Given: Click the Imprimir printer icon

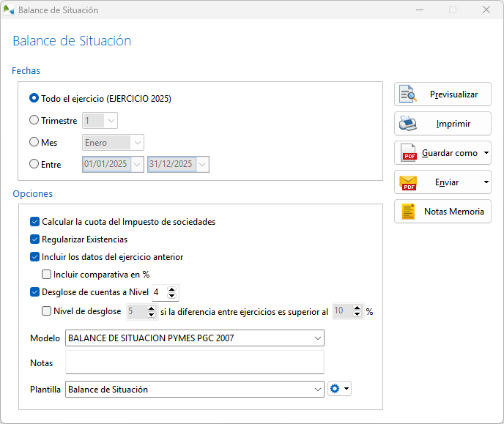Looking at the screenshot, I should coord(407,124).
